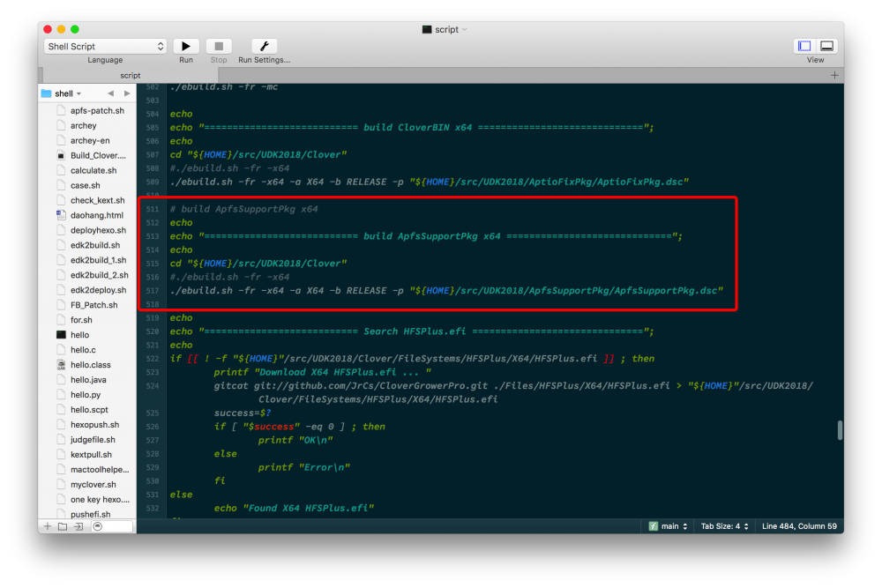Viewport: 882px width, 588px height.
Task: Click line number 522 in gutter
Action: [153, 359]
